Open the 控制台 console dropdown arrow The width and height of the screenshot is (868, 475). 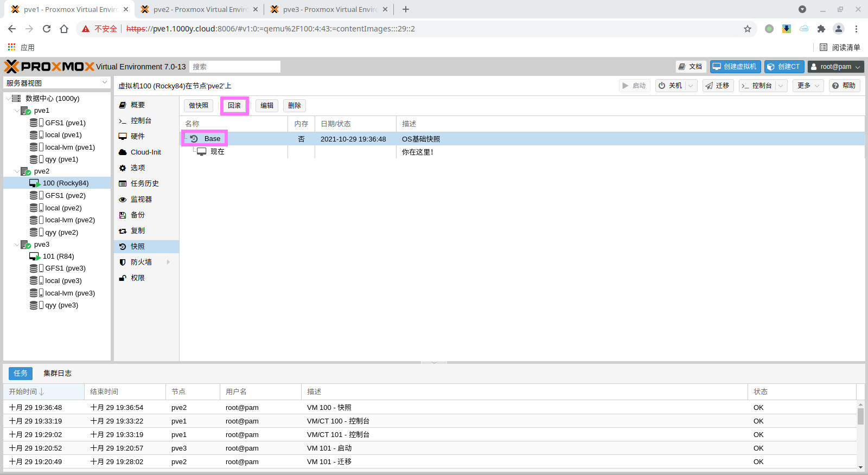pyautogui.click(x=781, y=86)
